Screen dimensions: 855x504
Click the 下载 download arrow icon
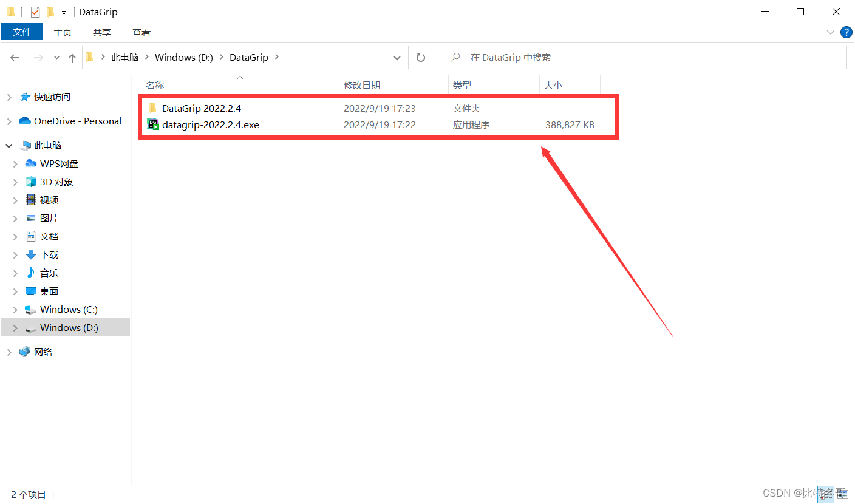pyautogui.click(x=31, y=254)
